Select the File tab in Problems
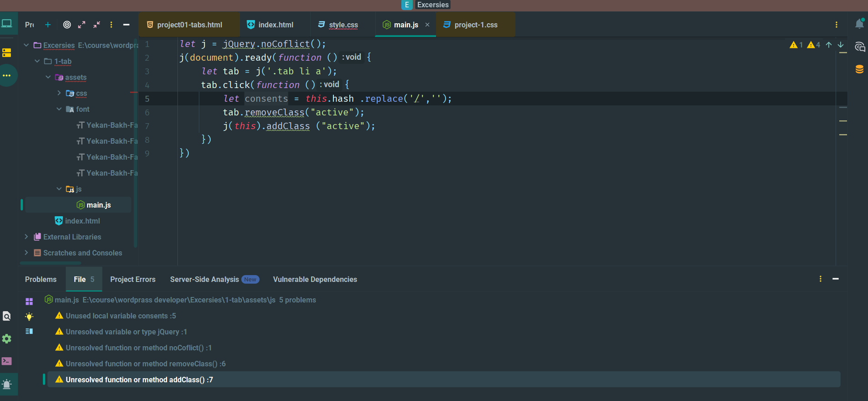The width and height of the screenshot is (868, 401). [x=84, y=279]
